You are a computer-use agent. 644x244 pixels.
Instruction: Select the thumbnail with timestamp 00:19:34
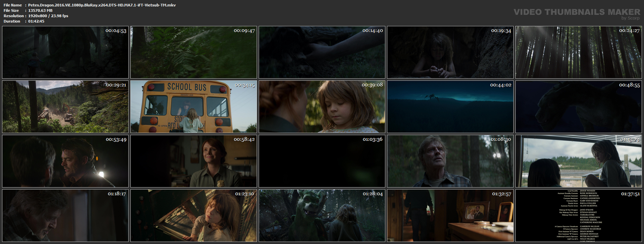(x=450, y=52)
